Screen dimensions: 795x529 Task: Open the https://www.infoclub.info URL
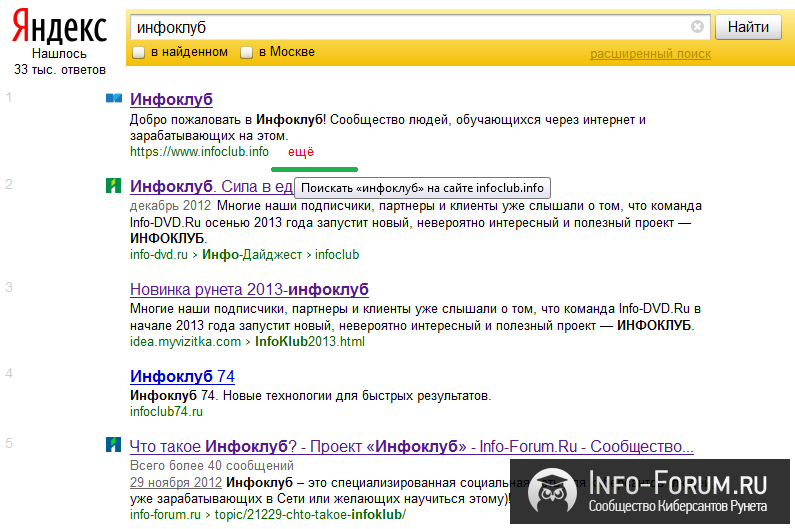[x=199, y=152]
